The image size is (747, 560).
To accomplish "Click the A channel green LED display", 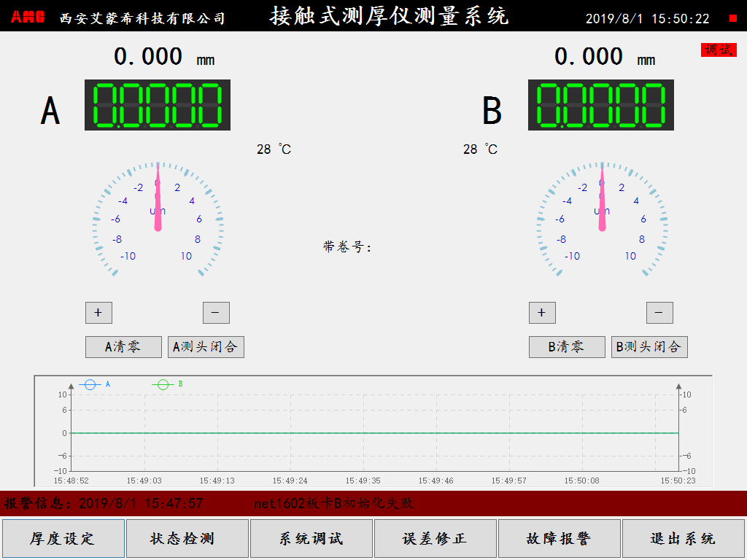I will pyautogui.click(x=158, y=105).
